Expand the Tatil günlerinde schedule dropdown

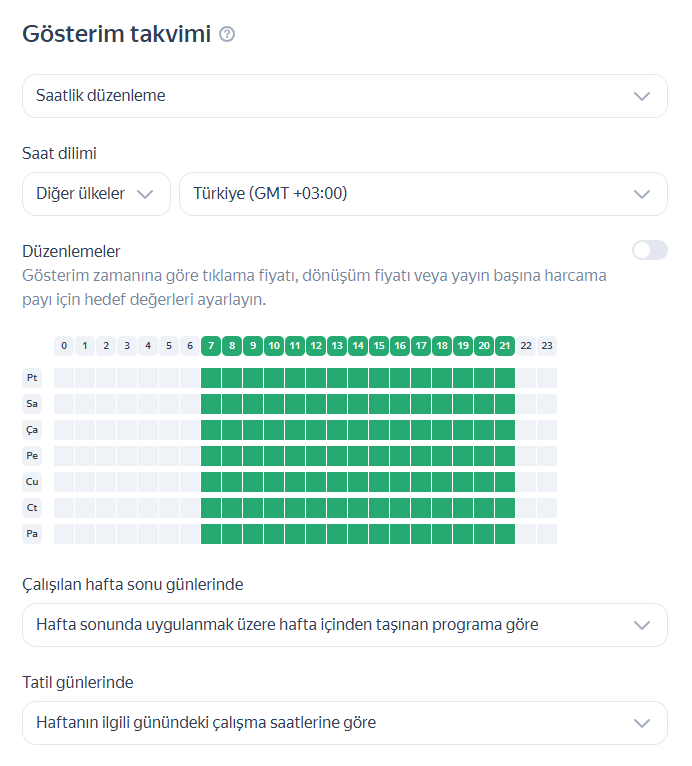(344, 722)
